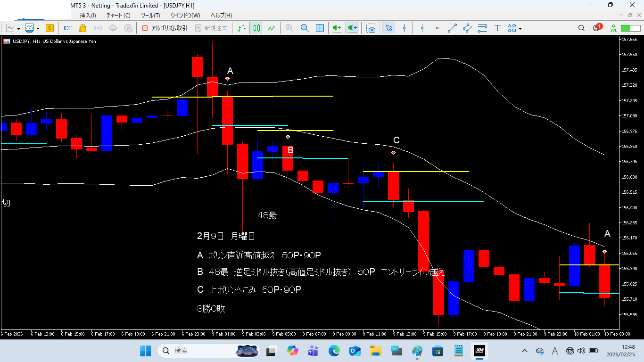Screen dimensions: 644x362
Task: Select the 2月9日 月曜日 text label
Action: 226,236
